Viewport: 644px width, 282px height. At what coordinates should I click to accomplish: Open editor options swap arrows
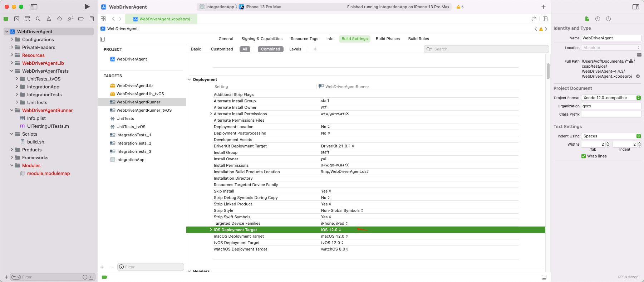[534, 19]
